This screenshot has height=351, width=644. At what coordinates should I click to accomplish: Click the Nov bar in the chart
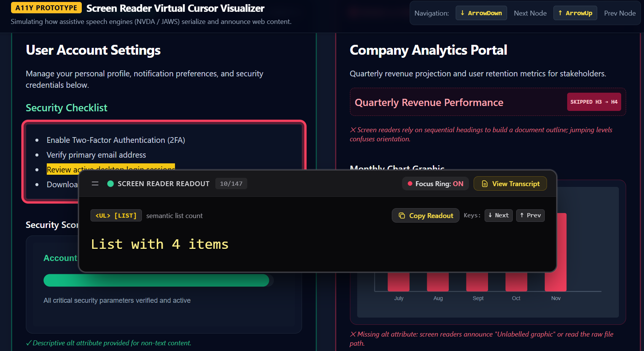point(556,252)
